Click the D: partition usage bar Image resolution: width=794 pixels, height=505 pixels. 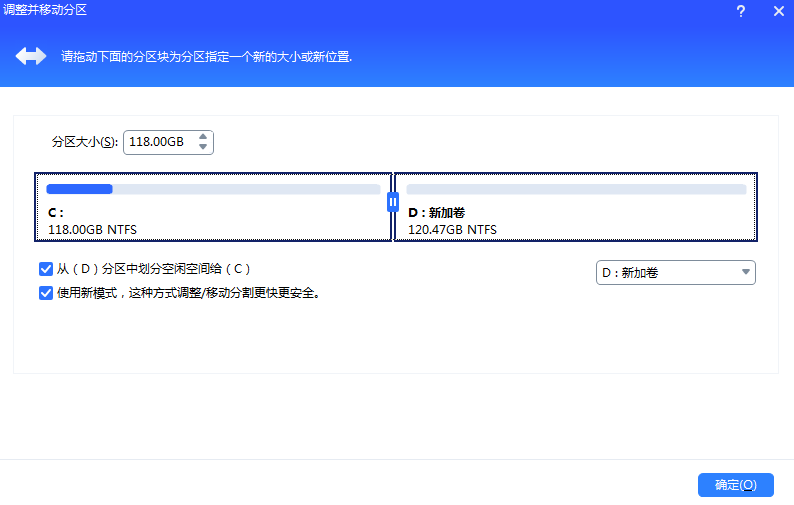[576, 189]
